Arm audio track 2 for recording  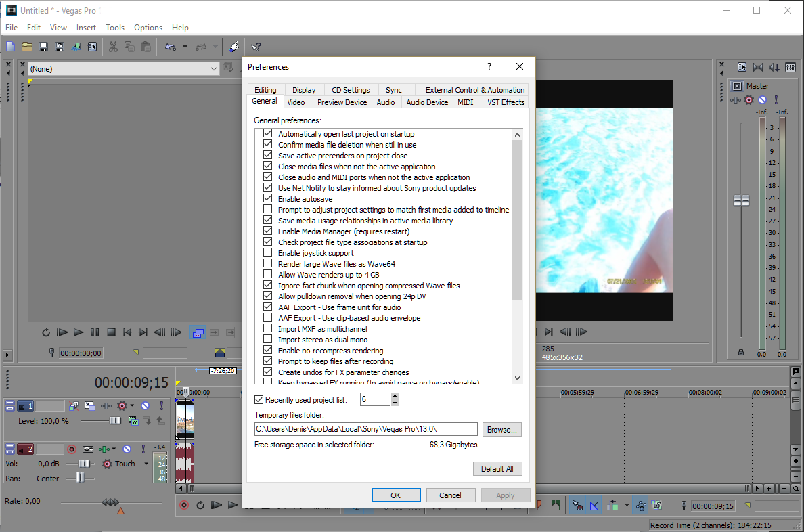(x=72, y=449)
